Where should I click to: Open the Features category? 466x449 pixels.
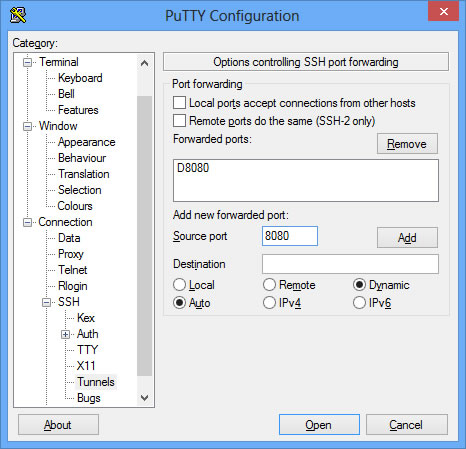(78, 110)
